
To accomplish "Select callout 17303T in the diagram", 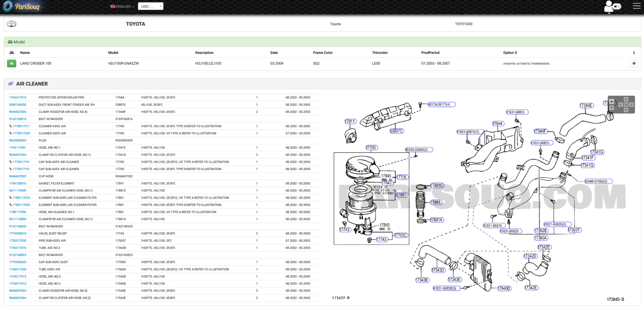I will point(574,230).
